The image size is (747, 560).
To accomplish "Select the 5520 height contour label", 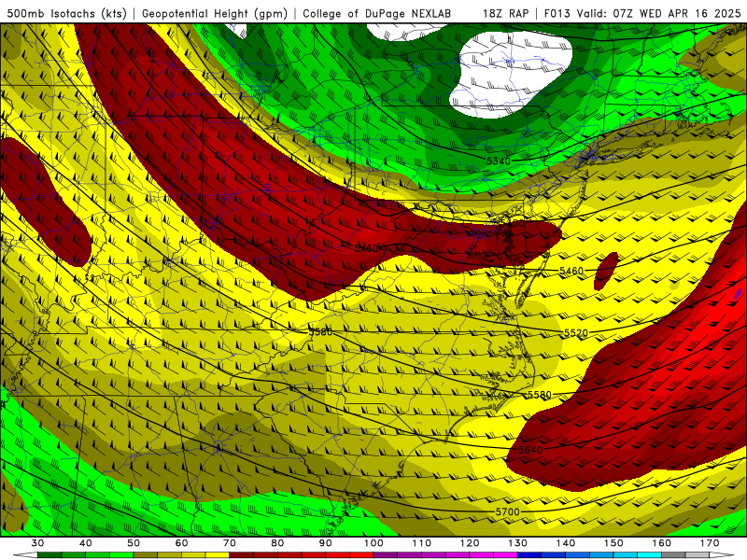I will (576, 333).
